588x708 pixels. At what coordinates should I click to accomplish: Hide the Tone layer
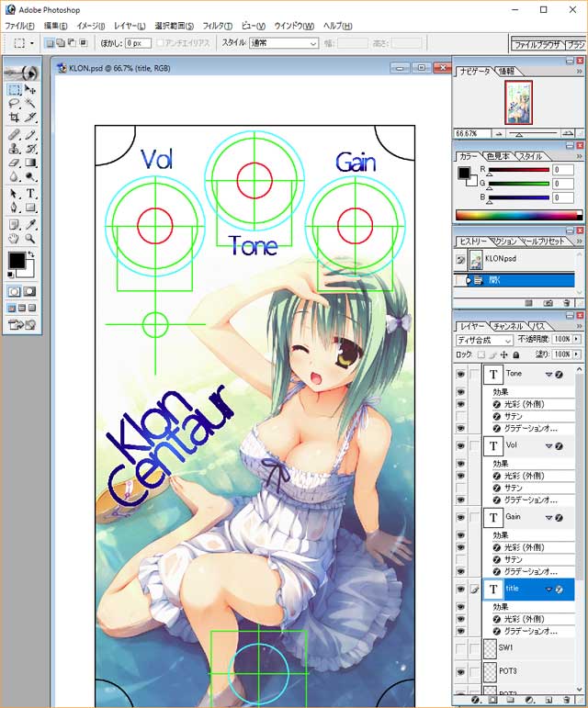point(460,375)
